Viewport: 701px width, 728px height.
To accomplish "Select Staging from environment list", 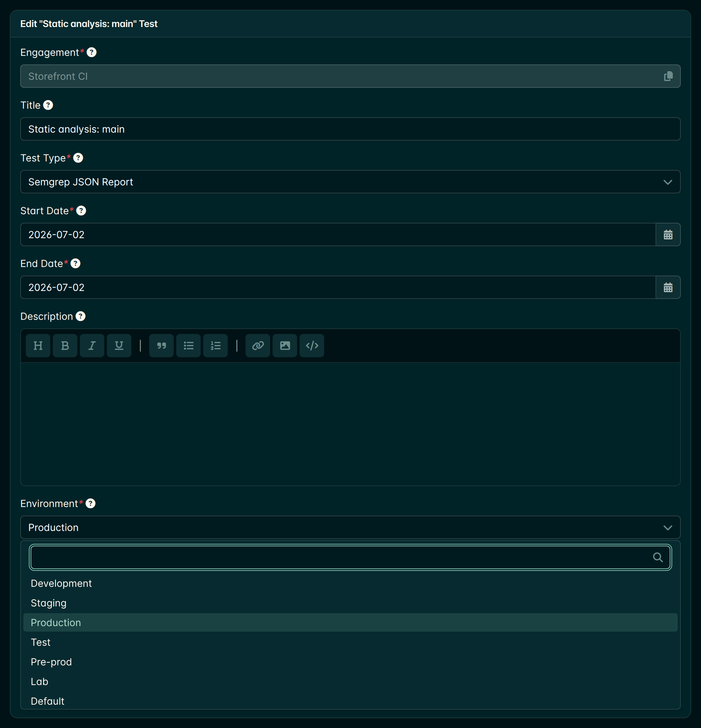I will (x=350, y=603).
